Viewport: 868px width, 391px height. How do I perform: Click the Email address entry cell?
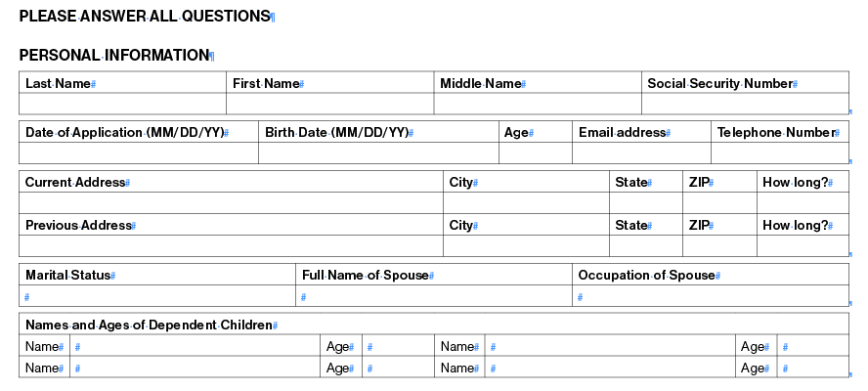click(641, 152)
